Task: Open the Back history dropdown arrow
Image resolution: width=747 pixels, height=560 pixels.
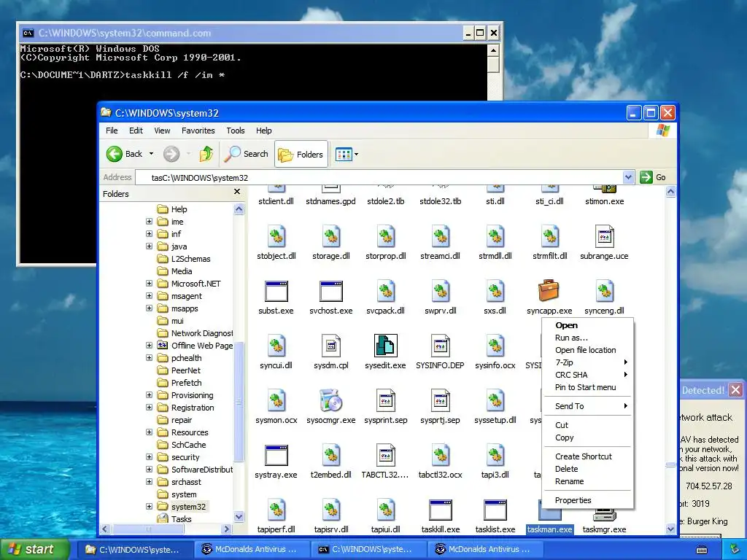Action: 151,154
